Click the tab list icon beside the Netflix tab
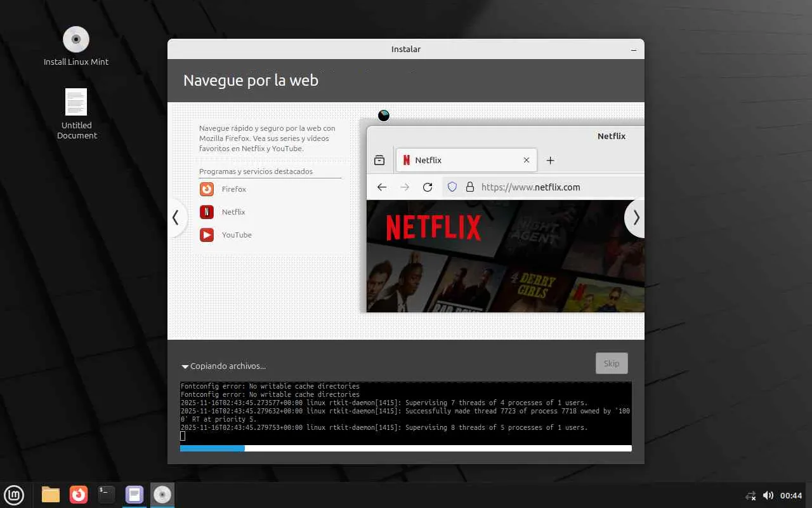The image size is (812, 508). (379, 160)
